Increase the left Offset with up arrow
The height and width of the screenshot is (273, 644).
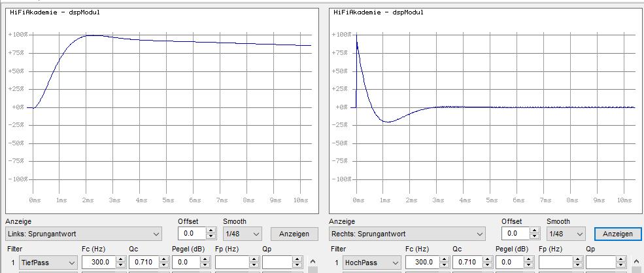211,230
